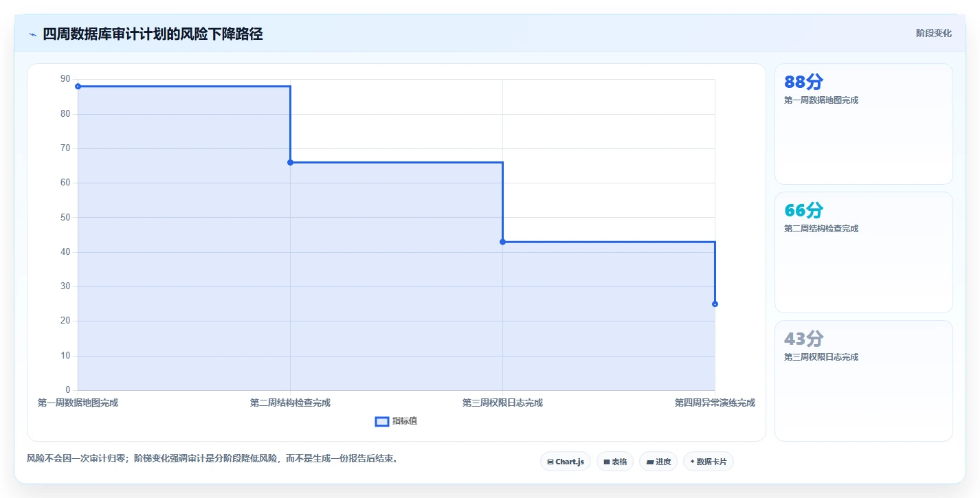The width and height of the screenshot is (980, 498).
Task: Click the 阶段变化 label in header
Action: [934, 33]
